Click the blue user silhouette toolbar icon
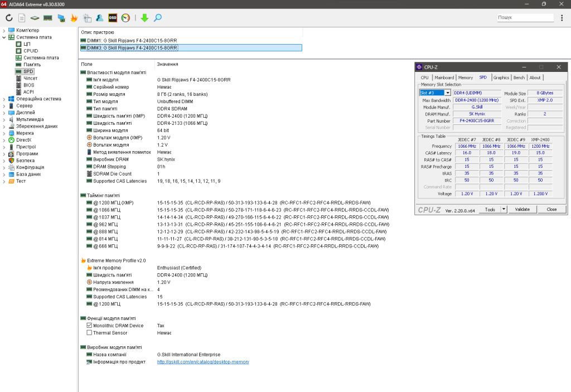The image size is (571, 392). point(99,18)
